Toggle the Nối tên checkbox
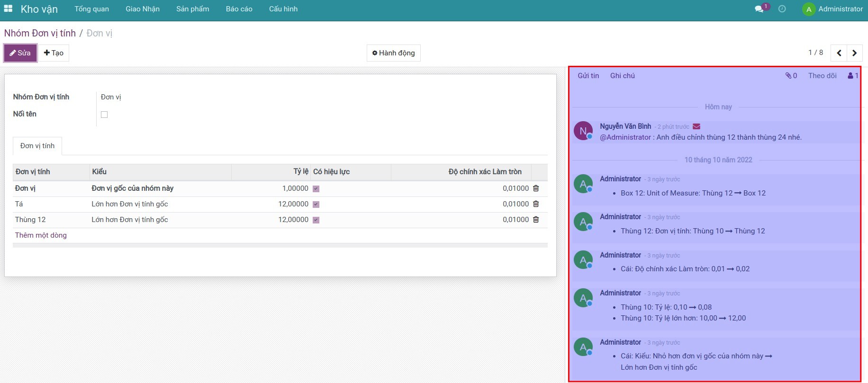This screenshot has height=383, width=868. pyautogui.click(x=104, y=115)
